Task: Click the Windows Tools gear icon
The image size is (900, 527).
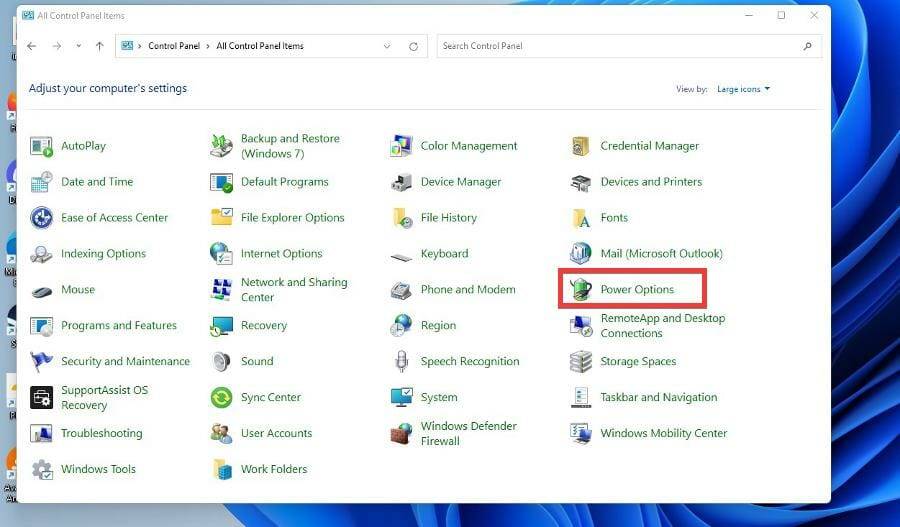Action: pyautogui.click(x=41, y=470)
